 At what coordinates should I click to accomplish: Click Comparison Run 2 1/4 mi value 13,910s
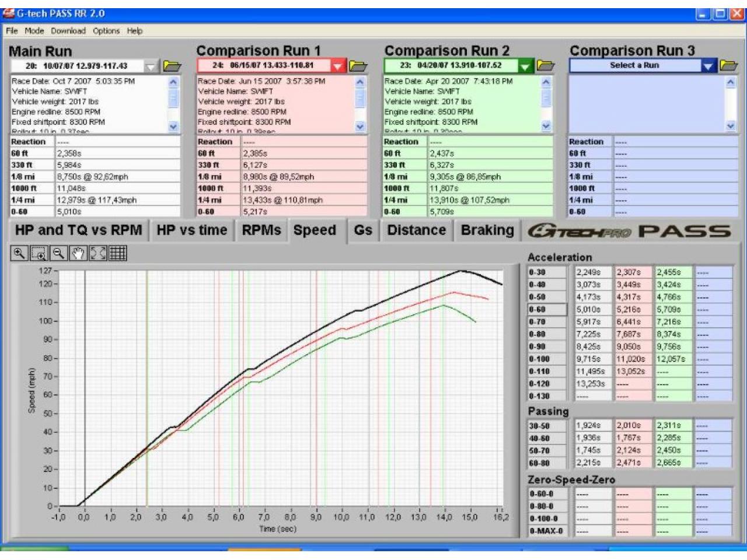[x=491, y=200]
